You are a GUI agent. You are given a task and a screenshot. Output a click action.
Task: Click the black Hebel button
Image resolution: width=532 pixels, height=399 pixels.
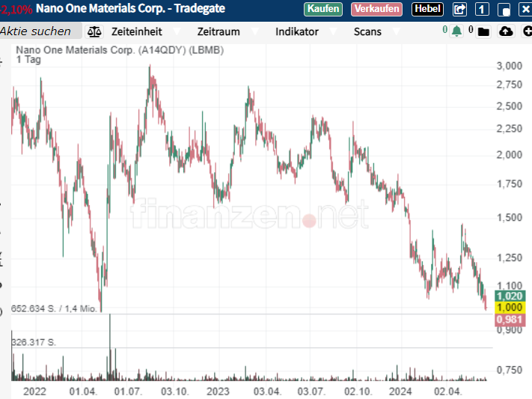(427, 9)
